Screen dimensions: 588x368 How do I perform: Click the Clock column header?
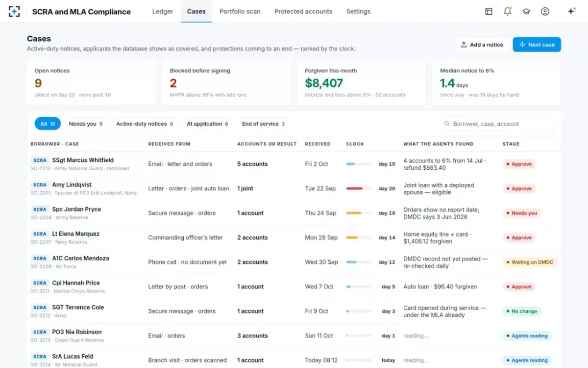[355, 144]
